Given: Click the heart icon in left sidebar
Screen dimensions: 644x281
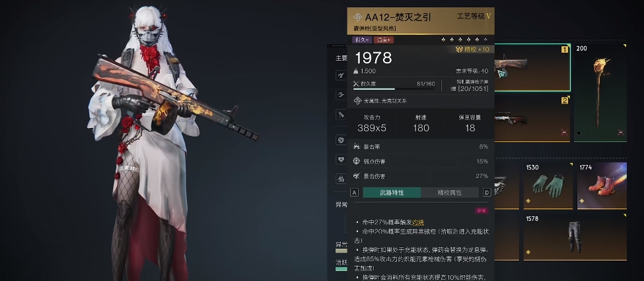Looking at the screenshot, I should pos(340,159).
